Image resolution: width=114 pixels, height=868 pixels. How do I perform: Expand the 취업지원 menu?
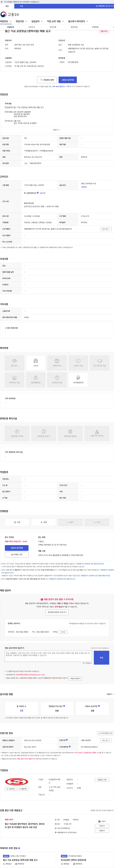[21, 21]
